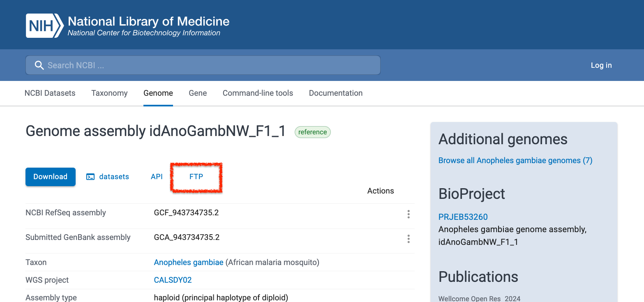Switch to the Gene tab
644x302 pixels.
click(198, 93)
